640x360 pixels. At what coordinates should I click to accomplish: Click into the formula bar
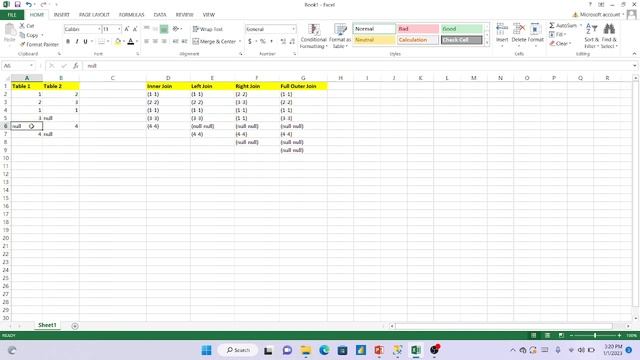click(x=359, y=66)
